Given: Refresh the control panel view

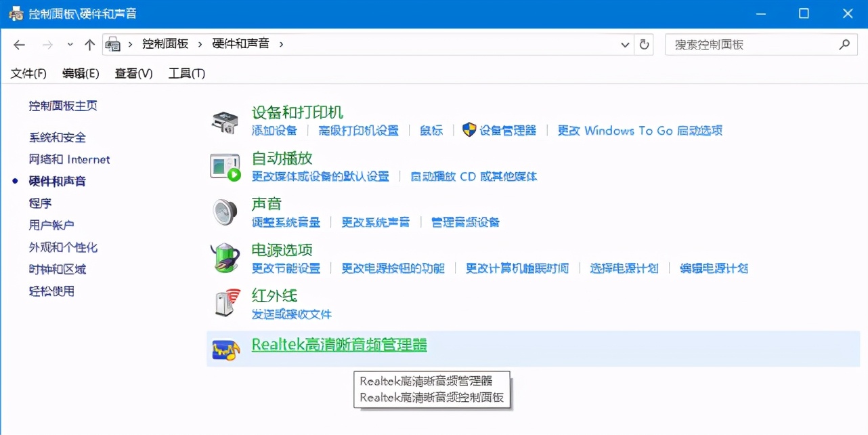Looking at the screenshot, I should pyautogui.click(x=645, y=45).
